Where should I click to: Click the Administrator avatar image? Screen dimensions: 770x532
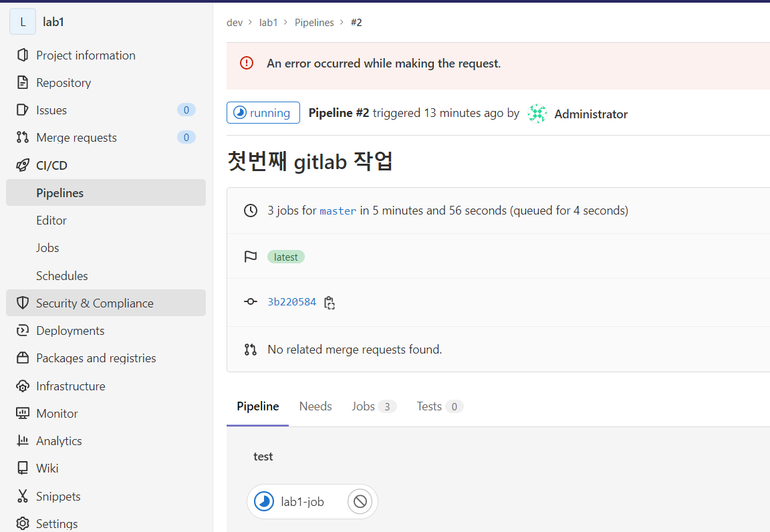[x=537, y=114]
